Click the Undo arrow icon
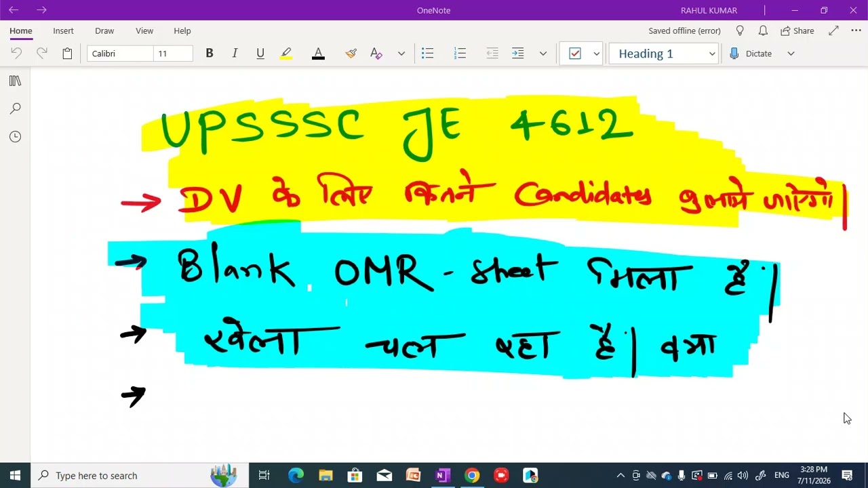Screen dimensions: 868x488 tap(16, 54)
